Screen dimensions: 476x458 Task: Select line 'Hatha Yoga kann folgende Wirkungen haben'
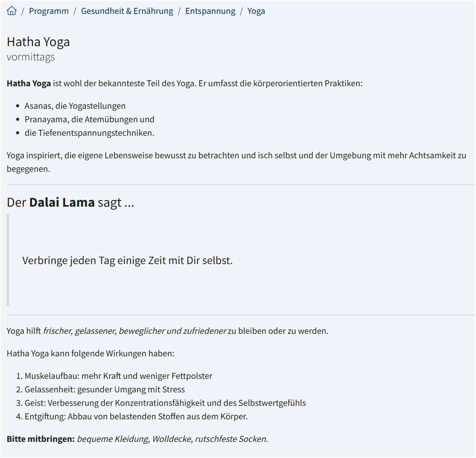tap(90, 353)
